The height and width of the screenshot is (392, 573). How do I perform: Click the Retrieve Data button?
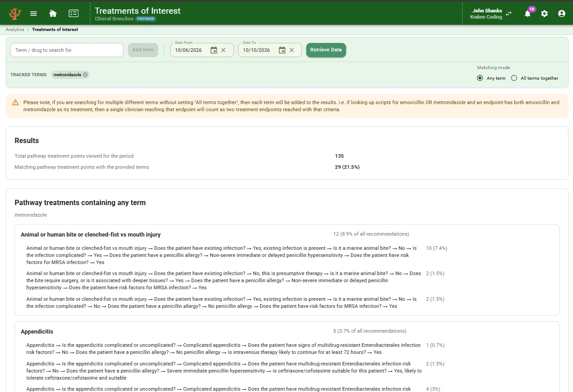pos(326,50)
